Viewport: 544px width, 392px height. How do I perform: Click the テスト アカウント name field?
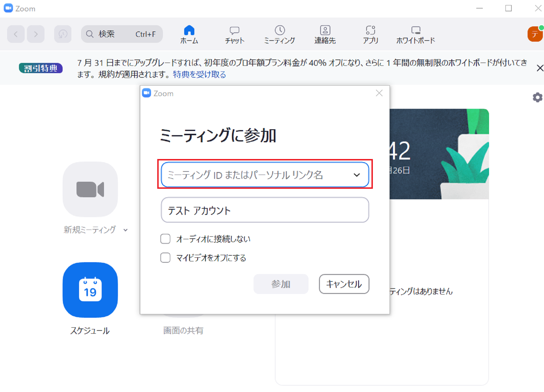pos(265,210)
